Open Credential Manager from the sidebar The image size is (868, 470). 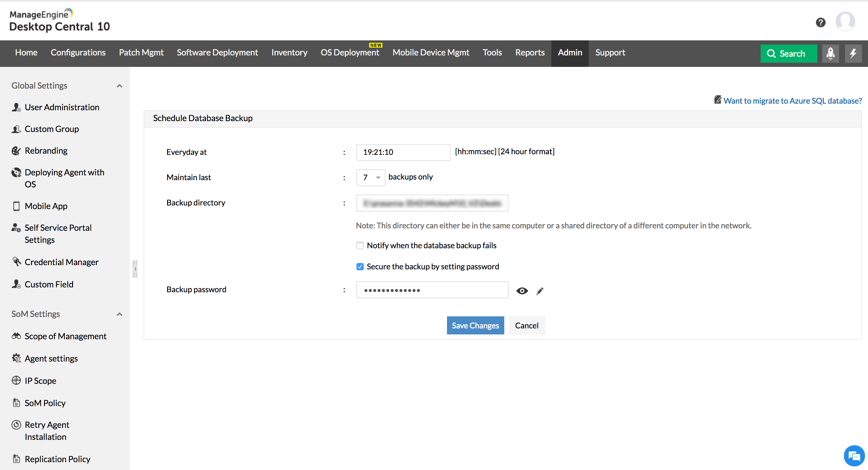[61, 262]
